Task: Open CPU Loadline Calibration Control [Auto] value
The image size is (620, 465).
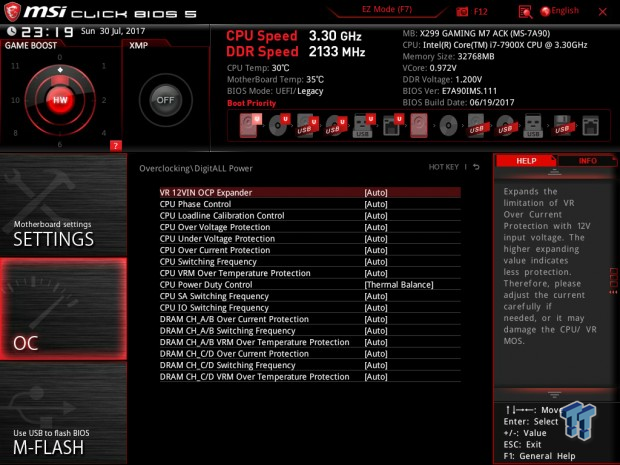Action: pos(376,215)
